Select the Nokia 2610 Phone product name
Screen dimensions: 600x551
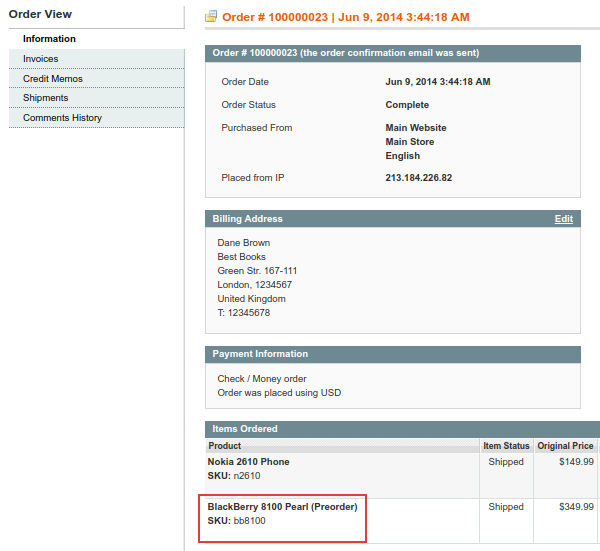tap(249, 462)
